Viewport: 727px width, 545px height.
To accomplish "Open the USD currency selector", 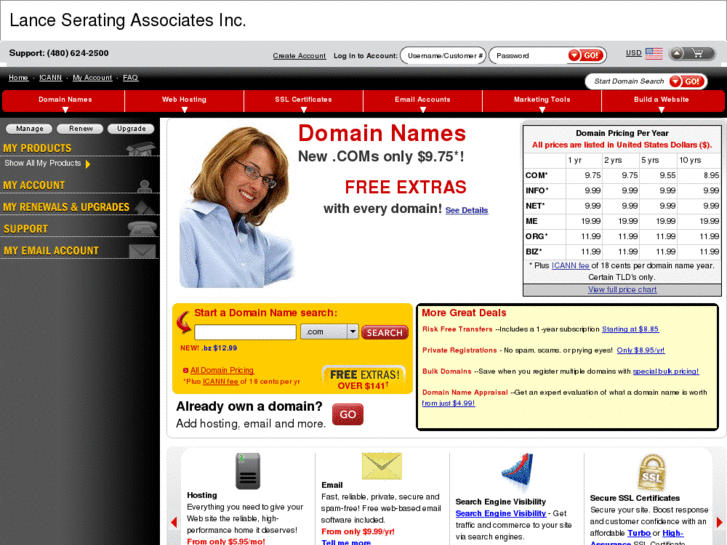I will click(x=633, y=53).
